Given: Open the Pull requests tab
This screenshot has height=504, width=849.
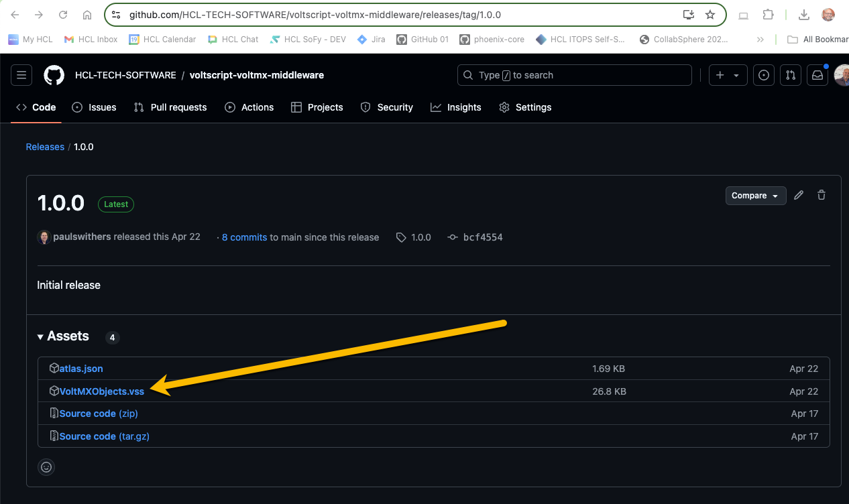Looking at the screenshot, I should 170,107.
